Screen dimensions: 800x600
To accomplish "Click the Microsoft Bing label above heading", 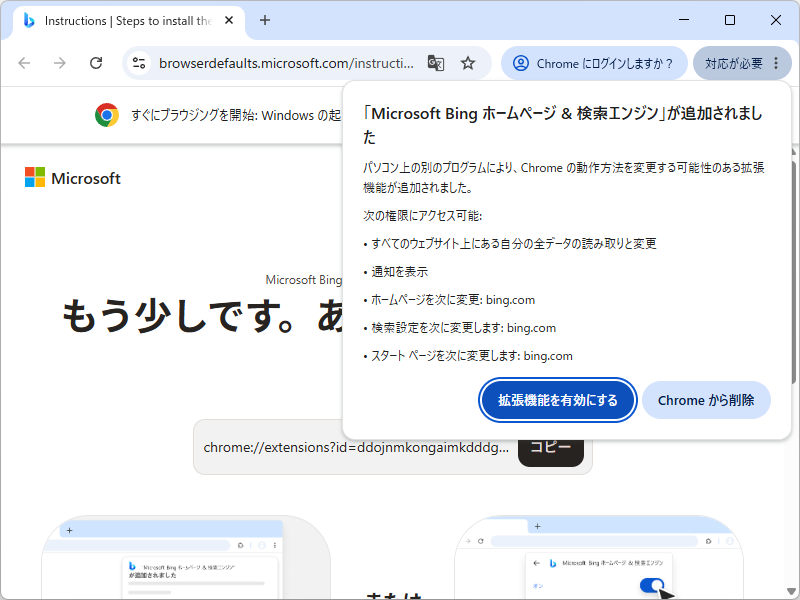I will pyautogui.click(x=304, y=280).
